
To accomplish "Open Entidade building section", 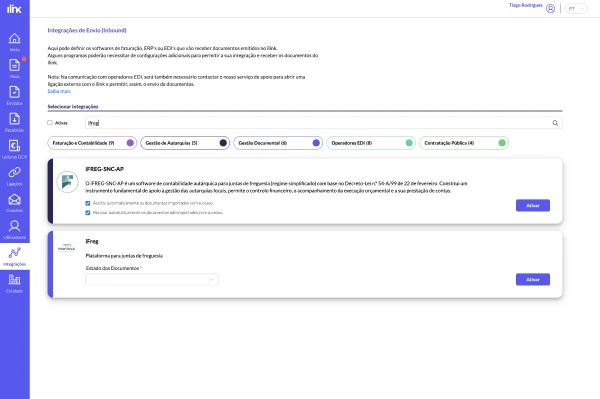I will (15, 283).
